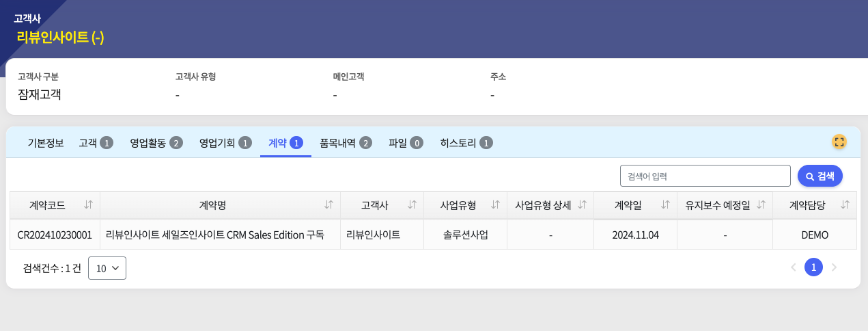Screen dimensions: 868x331
Task: Sort by 계약일 column arrows
Action: coord(665,205)
